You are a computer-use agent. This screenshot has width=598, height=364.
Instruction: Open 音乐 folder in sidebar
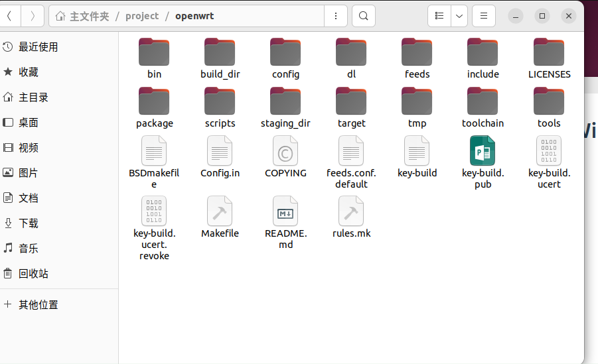59,248
